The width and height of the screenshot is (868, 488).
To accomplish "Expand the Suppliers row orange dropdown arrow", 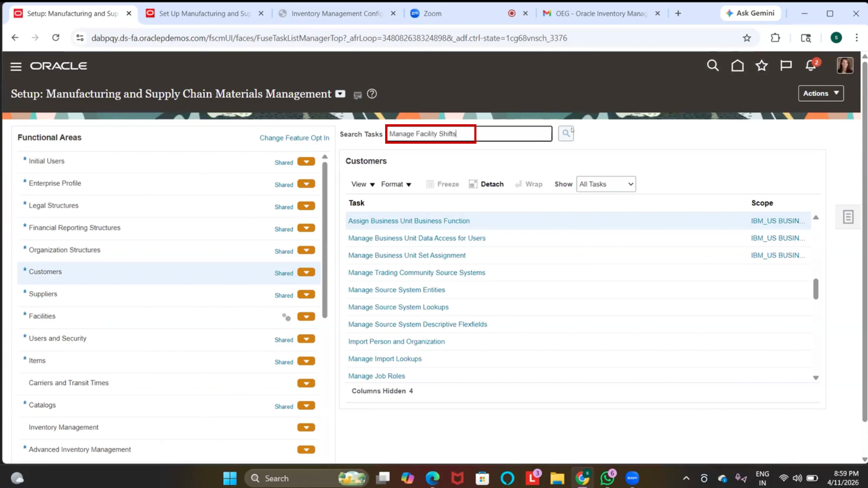I will [306, 295].
